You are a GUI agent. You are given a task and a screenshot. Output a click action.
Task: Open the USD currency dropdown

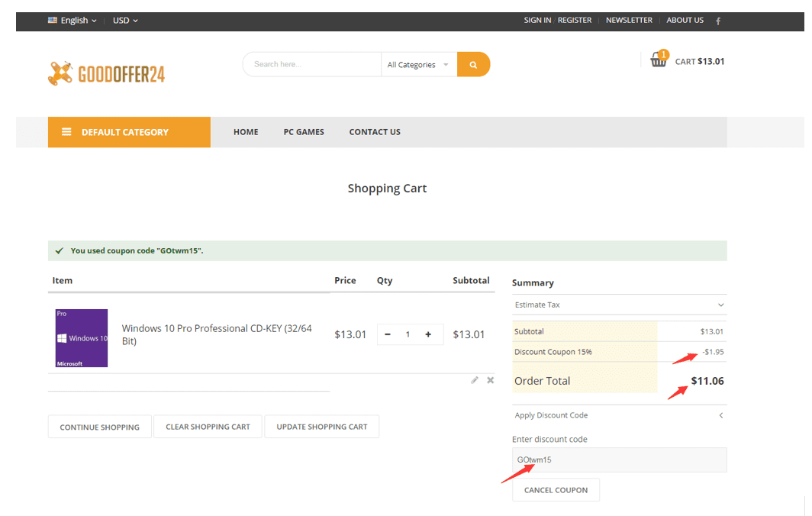point(125,20)
